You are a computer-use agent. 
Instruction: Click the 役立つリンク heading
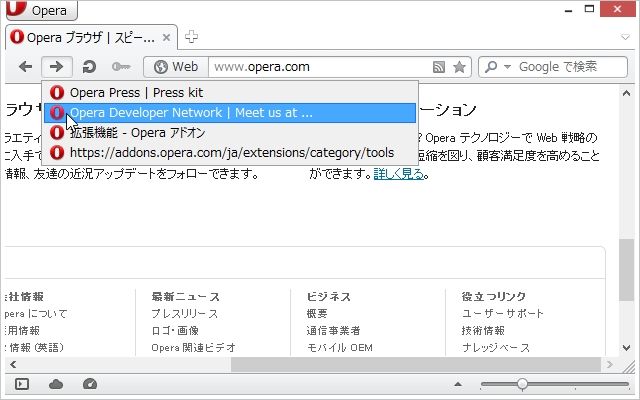pyautogui.click(x=494, y=297)
